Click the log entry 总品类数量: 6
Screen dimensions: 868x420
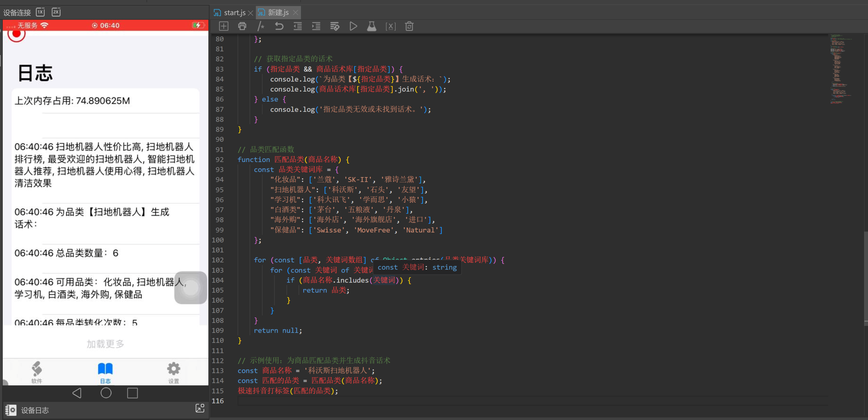[66, 253]
